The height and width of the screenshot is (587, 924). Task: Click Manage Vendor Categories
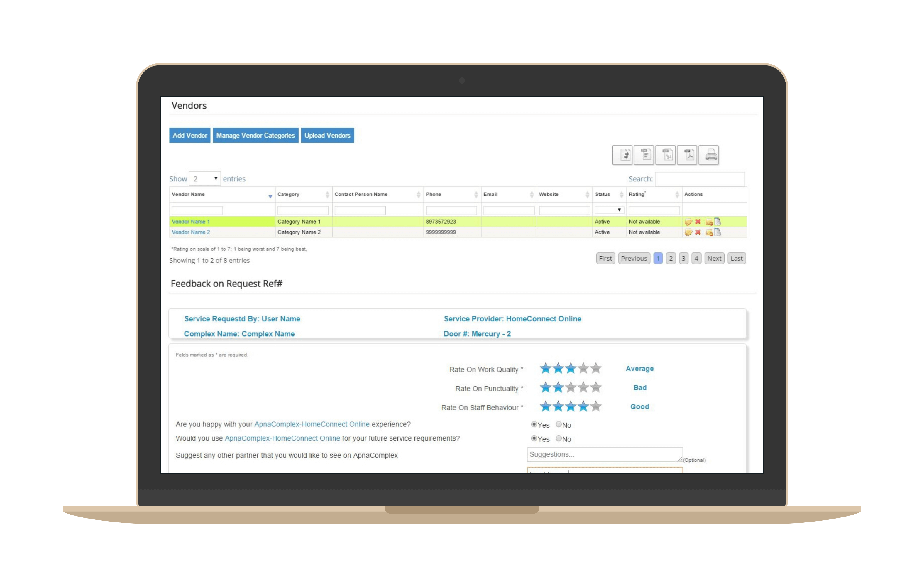coord(255,135)
